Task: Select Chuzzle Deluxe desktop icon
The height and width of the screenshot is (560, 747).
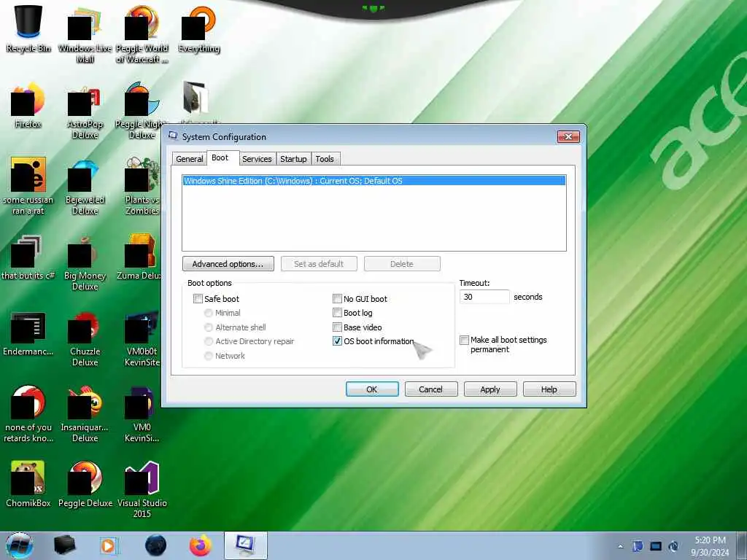Action: [85, 338]
